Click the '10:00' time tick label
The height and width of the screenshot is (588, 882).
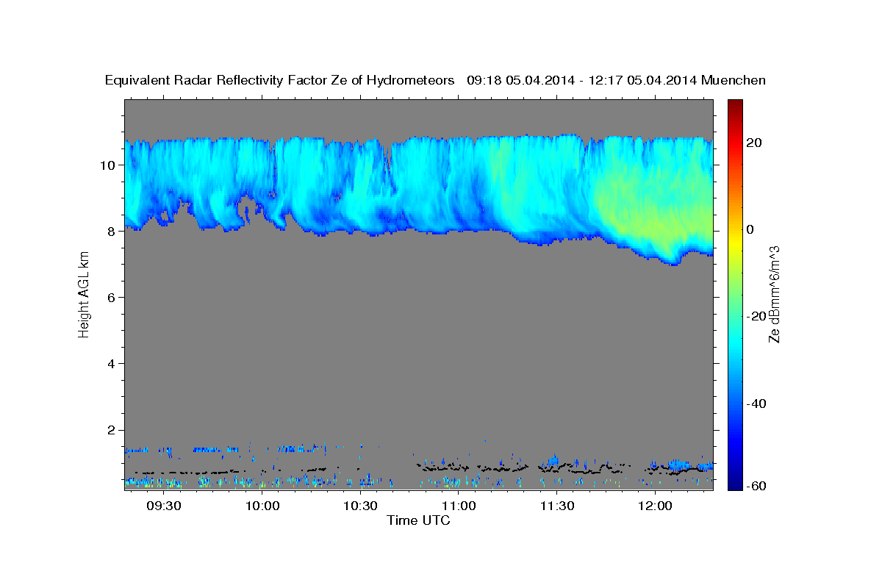(x=262, y=506)
